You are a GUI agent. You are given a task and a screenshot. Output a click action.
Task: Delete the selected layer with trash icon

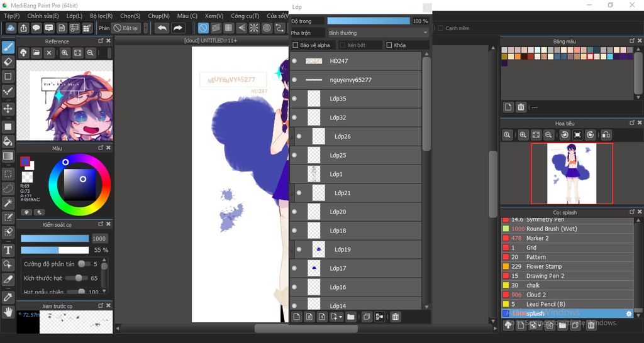(x=395, y=317)
